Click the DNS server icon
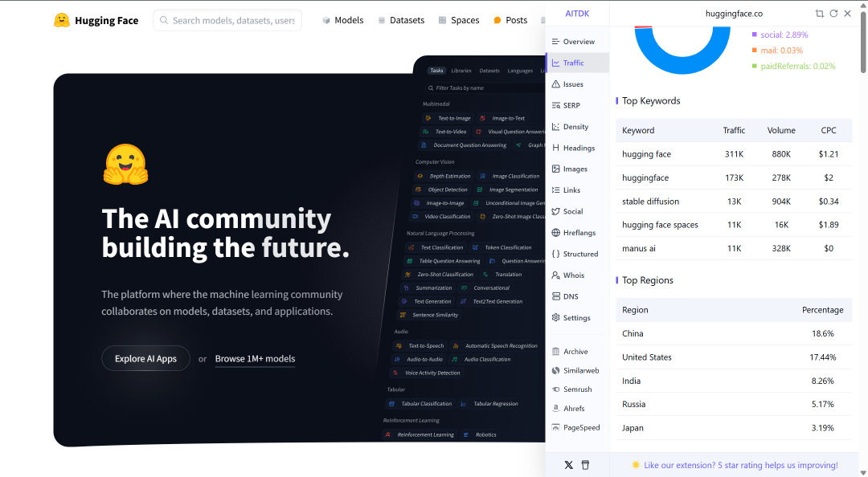Screen dimensions: 868x477 [x=556, y=296]
